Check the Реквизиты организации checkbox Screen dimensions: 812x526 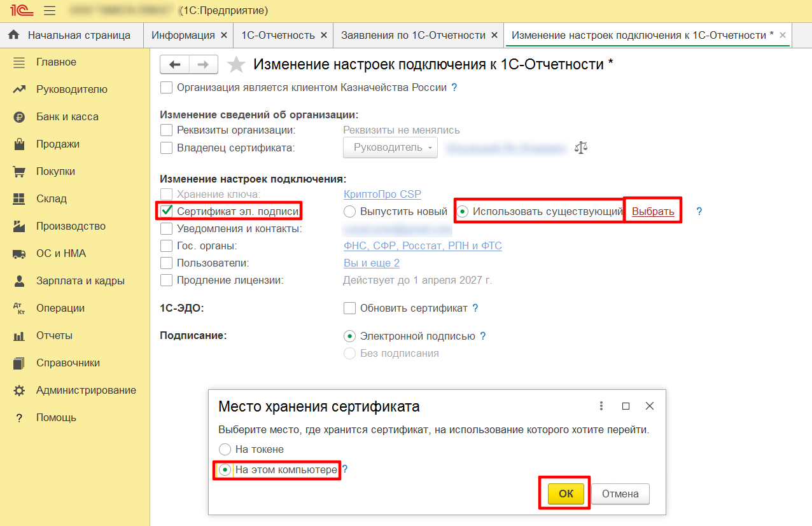[x=166, y=130]
